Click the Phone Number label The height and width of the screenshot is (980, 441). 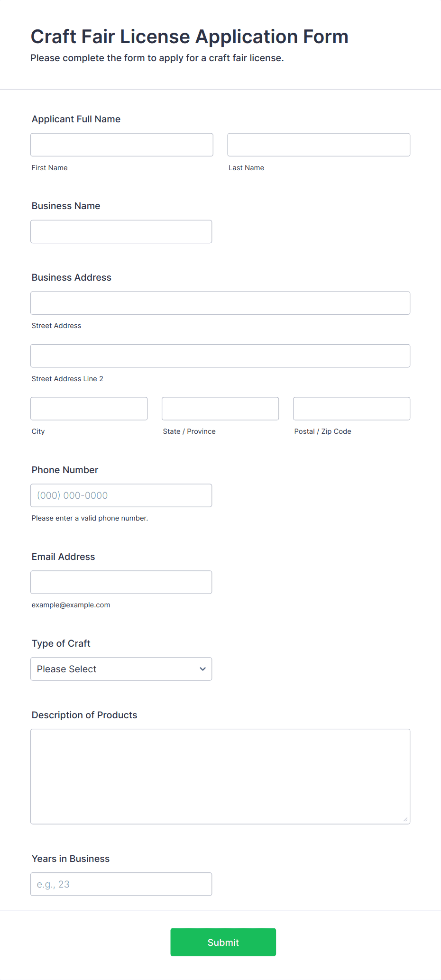(x=65, y=470)
